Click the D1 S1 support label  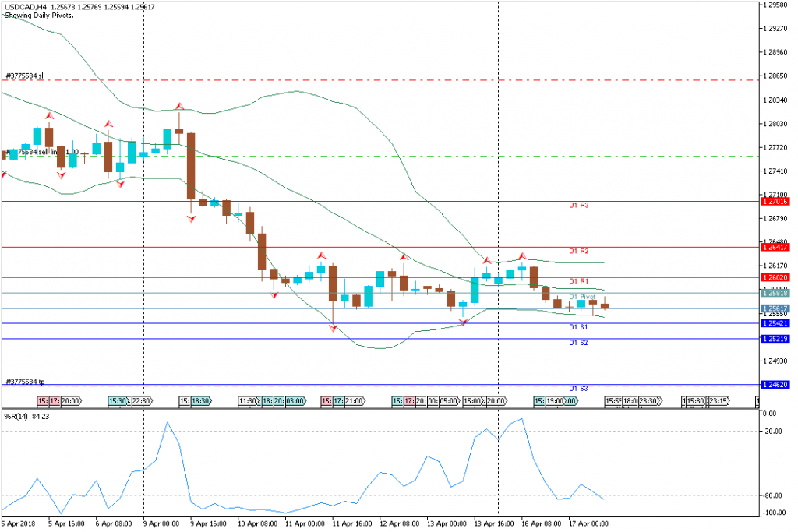click(x=578, y=327)
